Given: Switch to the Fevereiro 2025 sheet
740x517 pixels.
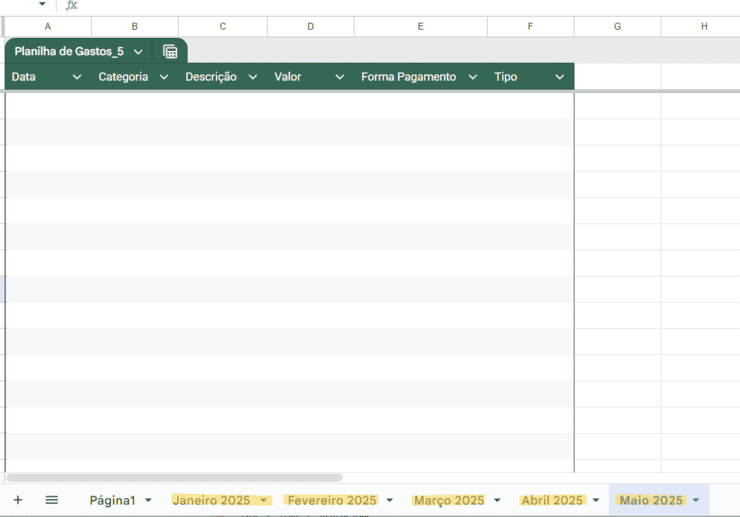Looking at the screenshot, I should tap(332, 500).
